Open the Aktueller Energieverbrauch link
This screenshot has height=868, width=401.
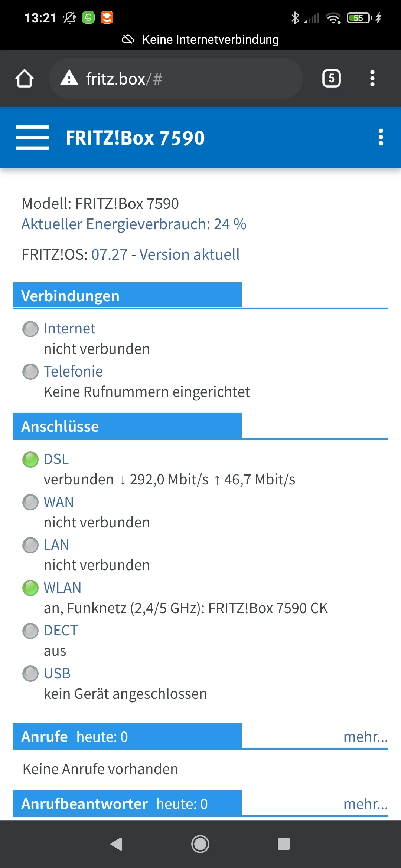[134, 224]
